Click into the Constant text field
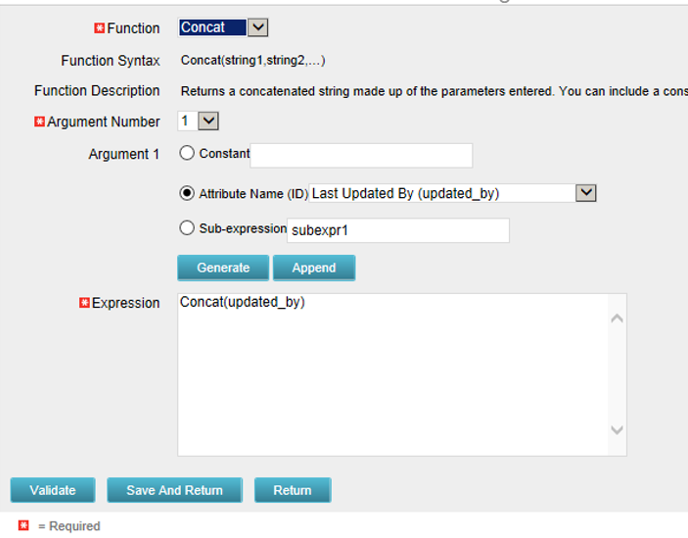 [361, 155]
